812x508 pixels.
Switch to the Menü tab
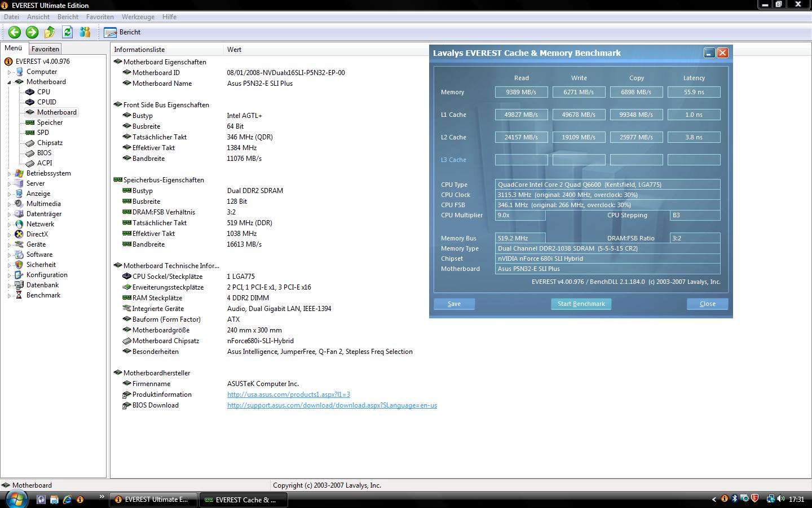tap(14, 49)
